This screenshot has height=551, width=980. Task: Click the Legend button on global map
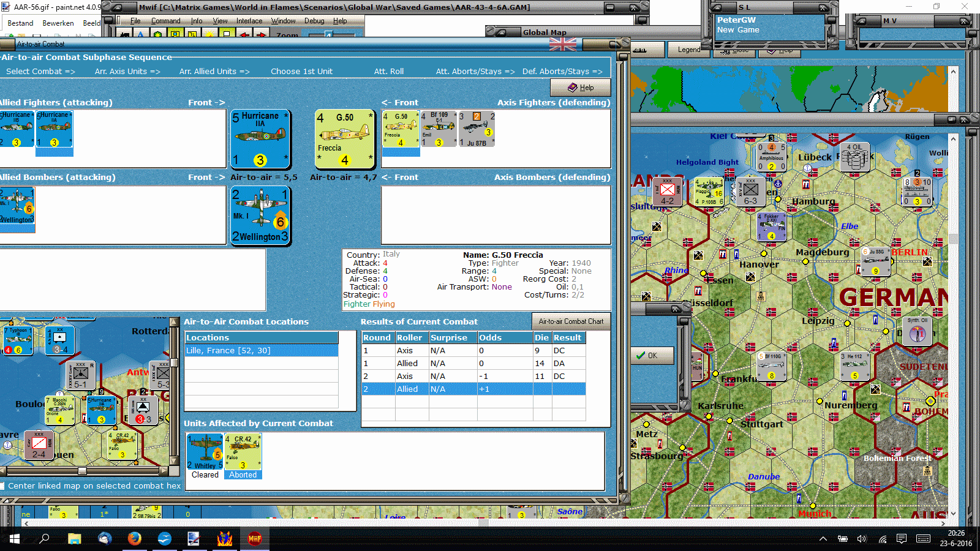688,50
